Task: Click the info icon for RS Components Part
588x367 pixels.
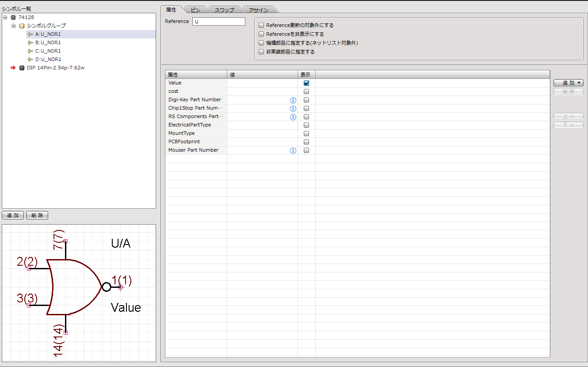Action: click(293, 117)
